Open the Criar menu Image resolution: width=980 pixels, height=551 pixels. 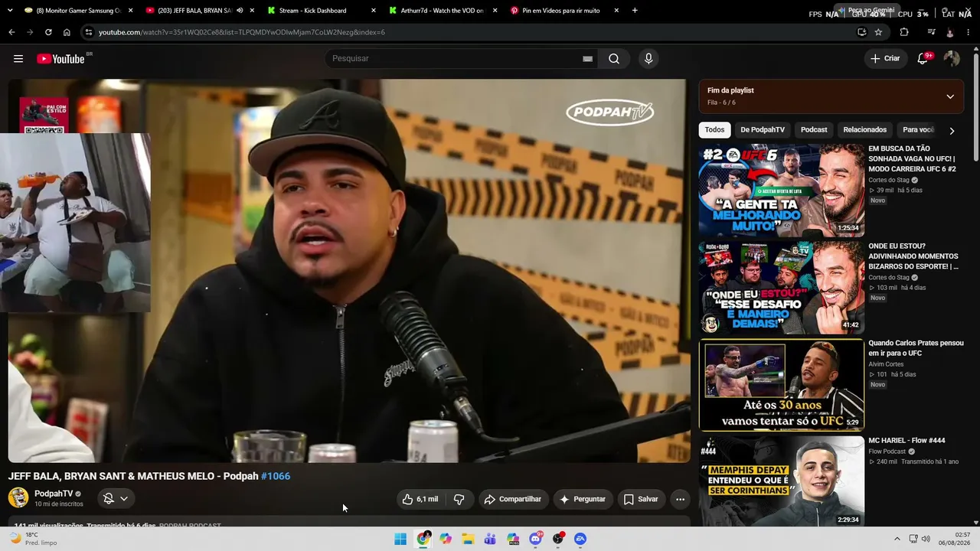pyautogui.click(x=885, y=58)
